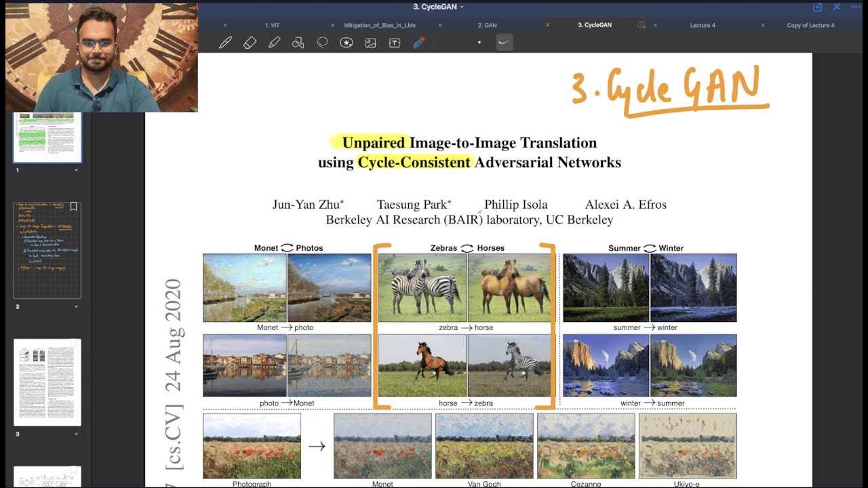Activate the Laser pointer tool
868x488 pixels.
[419, 43]
